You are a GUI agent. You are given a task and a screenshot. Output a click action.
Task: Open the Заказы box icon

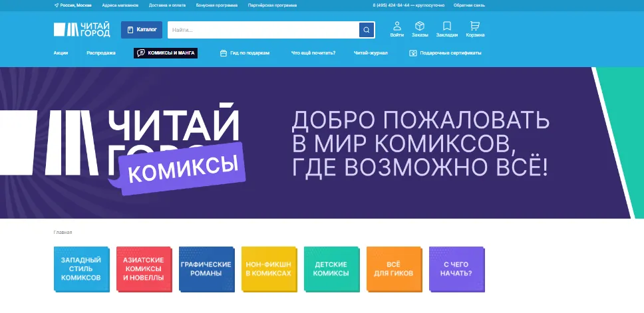[420, 29]
